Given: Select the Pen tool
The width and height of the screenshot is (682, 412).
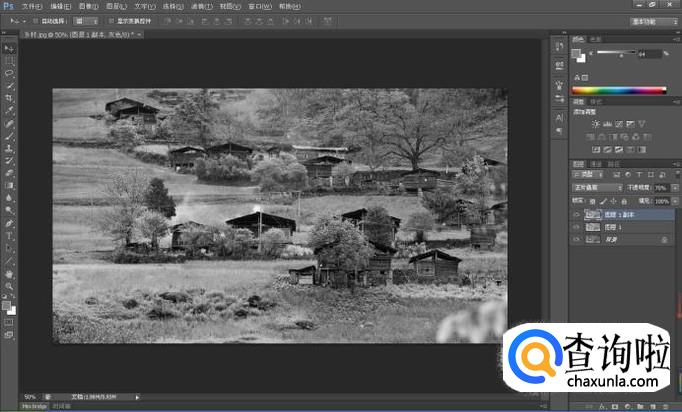Looking at the screenshot, I should tap(9, 224).
